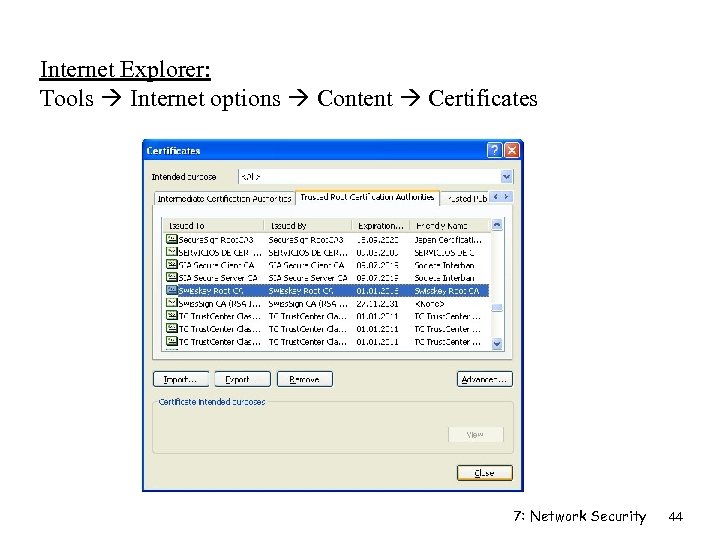Select the SwissSign CA (RSA...) row
The image size is (720, 540).
pyautogui.click(x=326, y=304)
